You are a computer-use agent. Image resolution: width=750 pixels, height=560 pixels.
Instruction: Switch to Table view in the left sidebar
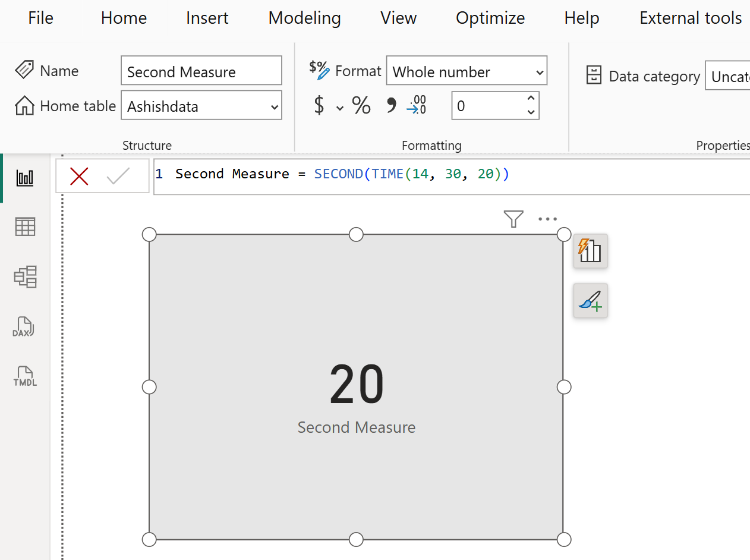point(24,226)
